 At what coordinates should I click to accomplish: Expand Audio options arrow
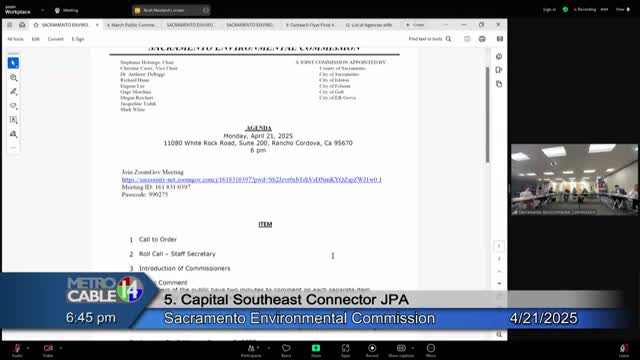[28, 348]
